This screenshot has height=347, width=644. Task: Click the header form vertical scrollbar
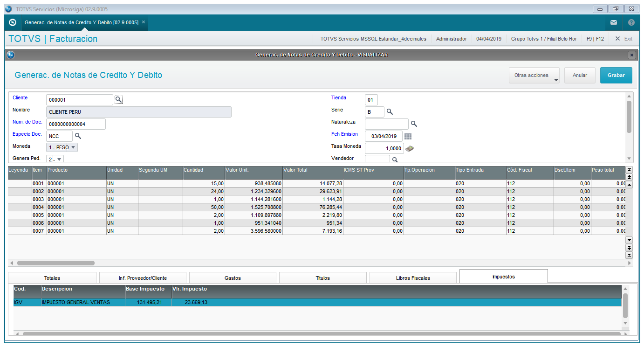[x=629, y=117]
